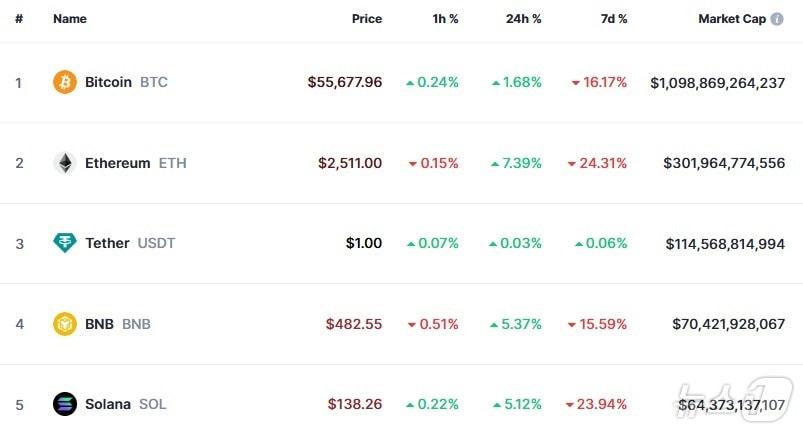The height and width of the screenshot is (434, 803).
Task: Sort by Price column header
Action: click(x=367, y=19)
